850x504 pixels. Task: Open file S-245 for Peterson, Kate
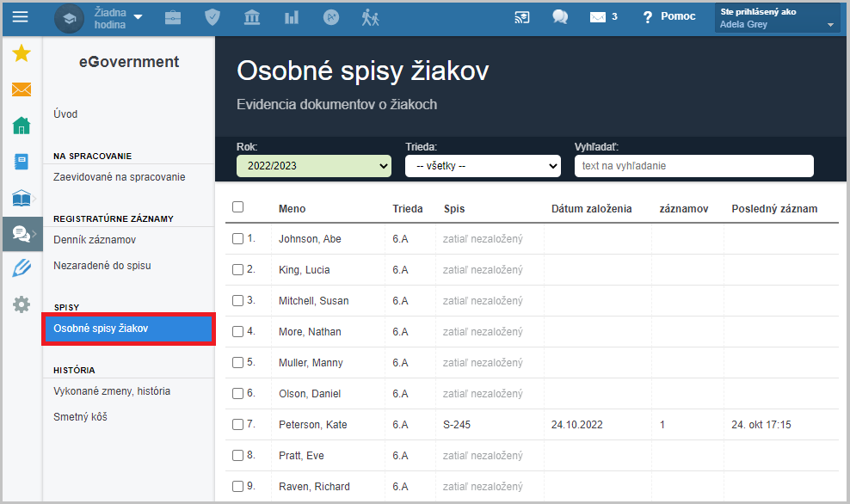[457, 425]
